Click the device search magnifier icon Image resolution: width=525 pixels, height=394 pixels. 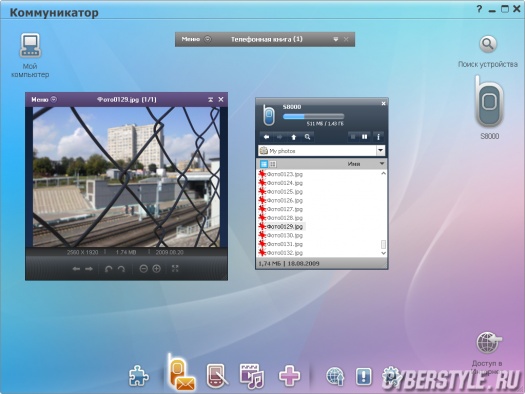488,45
